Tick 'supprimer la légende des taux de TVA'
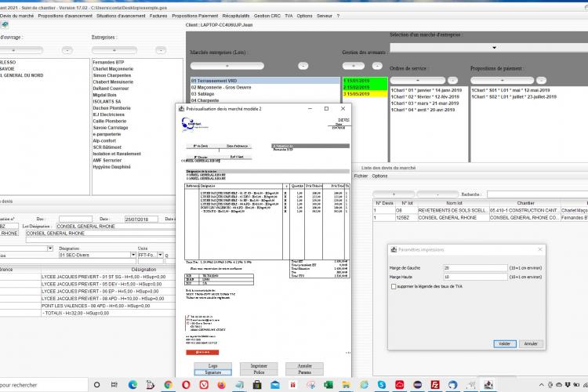 394,286
